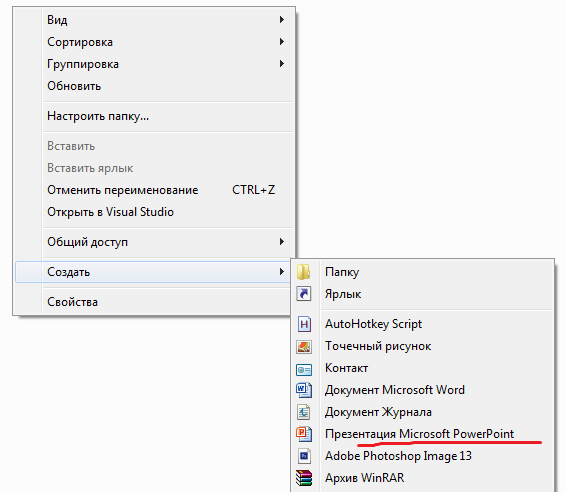Image resolution: width=566 pixels, height=492 pixels.
Task: Click the bitmap icon beside Точечный рисунок
Action: point(304,347)
